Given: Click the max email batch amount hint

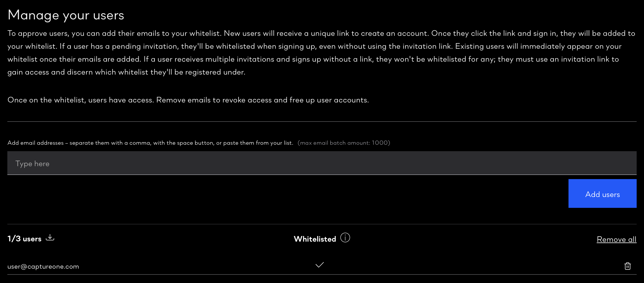Looking at the screenshot, I should pyautogui.click(x=344, y=143).
